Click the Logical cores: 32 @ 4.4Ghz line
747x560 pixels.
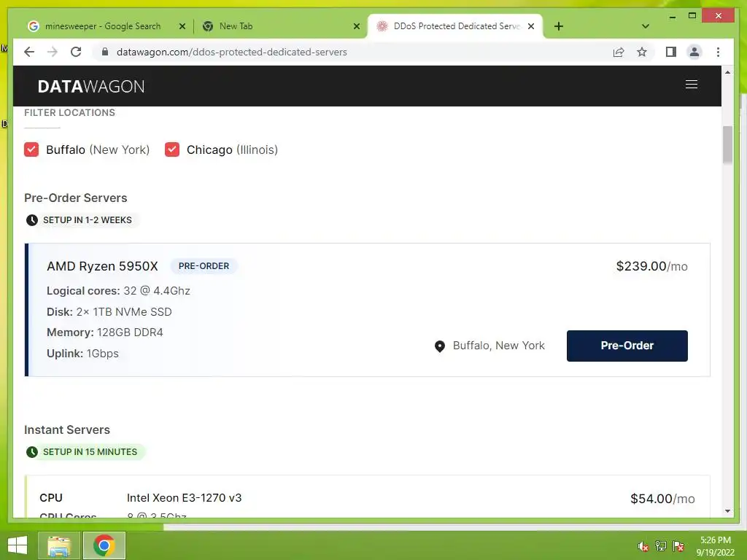[x=118, y=290]
